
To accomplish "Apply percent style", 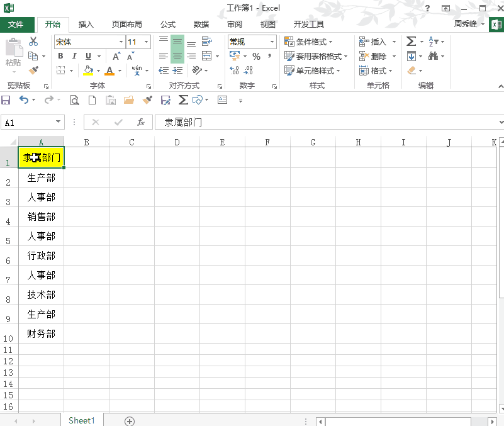I will pyautogui.click(x=256, y=56).
